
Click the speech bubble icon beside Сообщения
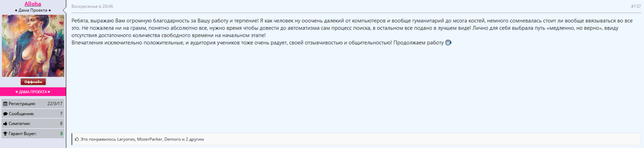(x=5, y=114)
